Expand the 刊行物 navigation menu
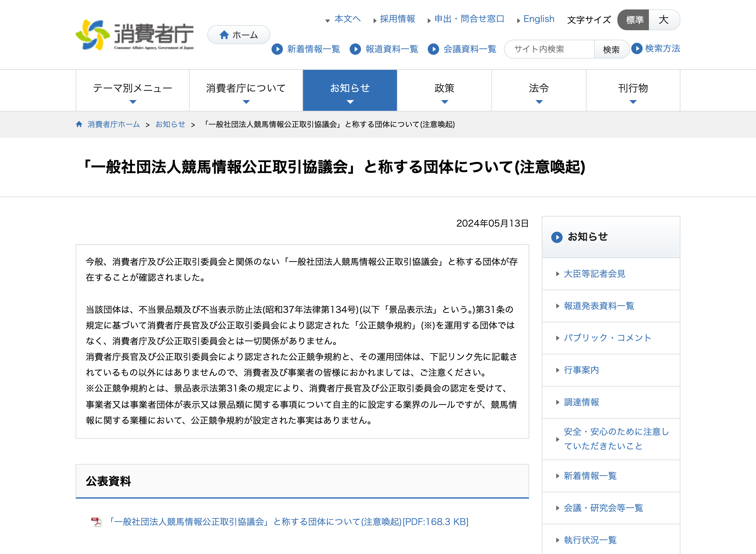The image size is (756, 554). point(633,91)
